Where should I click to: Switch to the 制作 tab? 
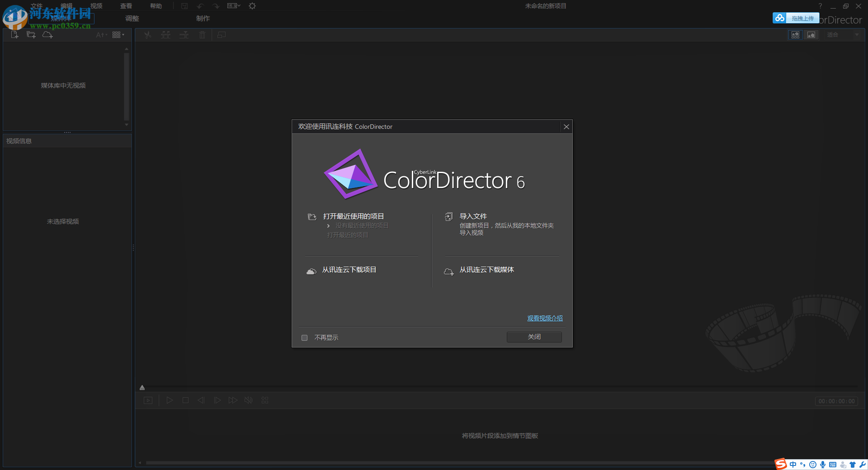click(x=203, y=19)
